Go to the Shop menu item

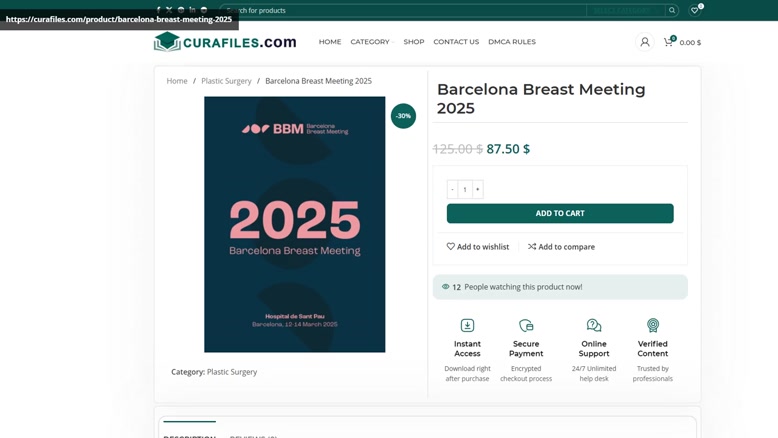(x=414, y=42)
